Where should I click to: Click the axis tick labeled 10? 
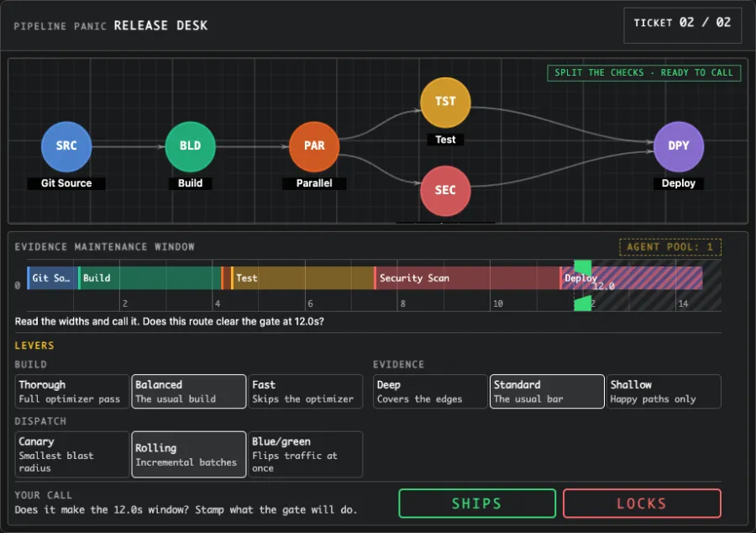(x=497, y=303)
